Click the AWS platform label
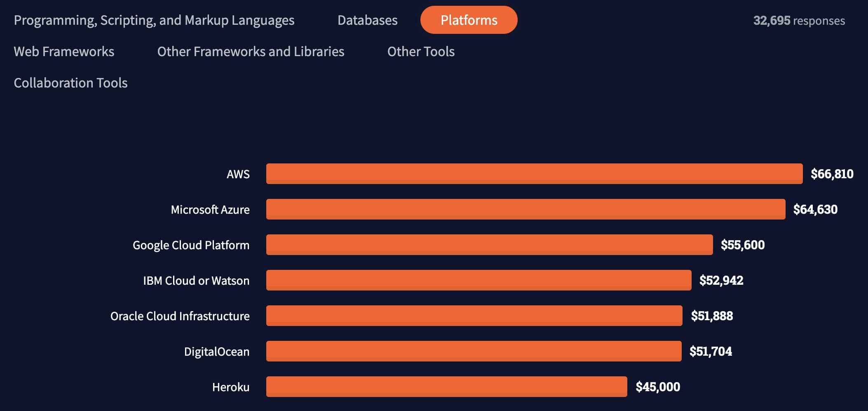The image size is (868, 411). [238, 174]
